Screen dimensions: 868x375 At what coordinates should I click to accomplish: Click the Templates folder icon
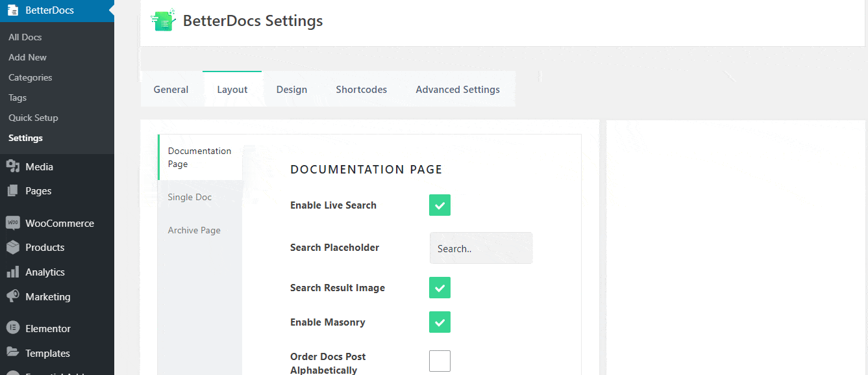tap(13, 353)
